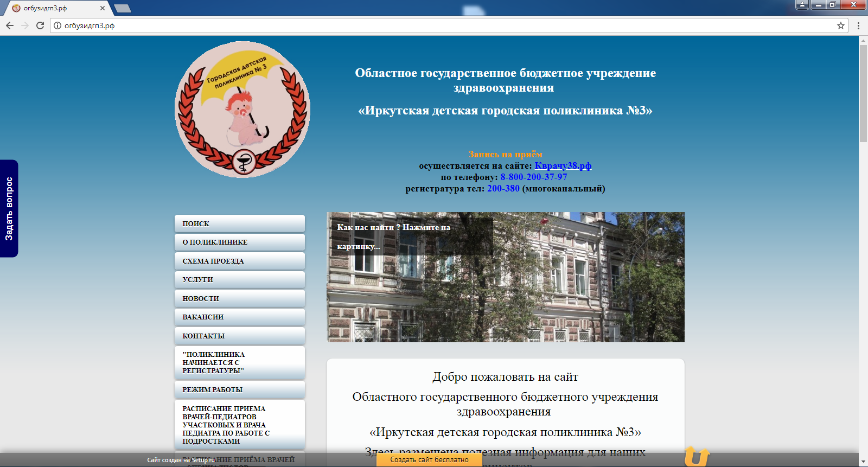Bookmark page using star icon
Image resolution: width=868 pixels, height=467 pixels.
point(841,25)
